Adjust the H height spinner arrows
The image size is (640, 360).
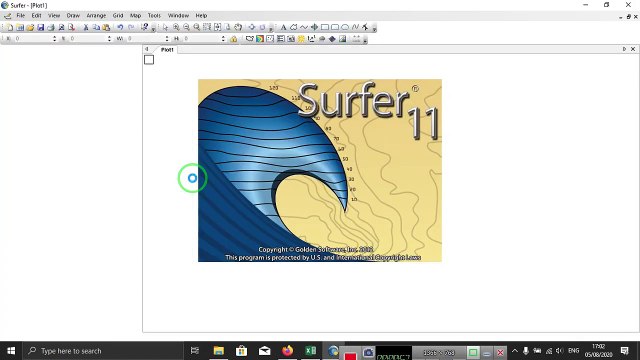223,38
